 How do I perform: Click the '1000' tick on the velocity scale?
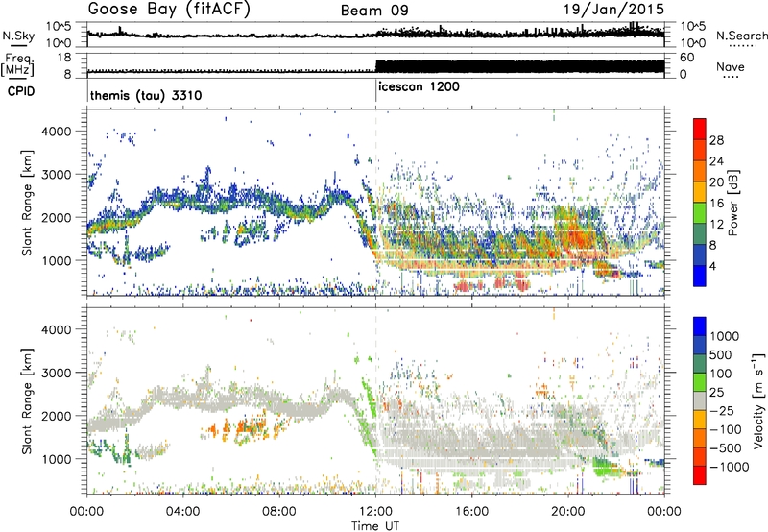pos(725,336)
